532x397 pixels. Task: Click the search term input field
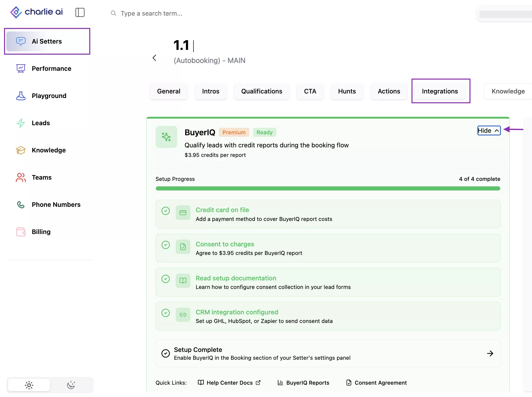151,13
